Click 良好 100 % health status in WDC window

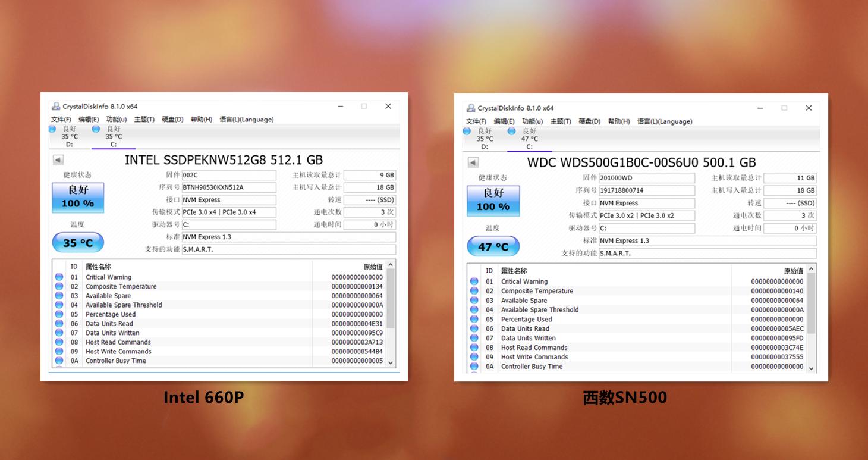pos(493,201)
